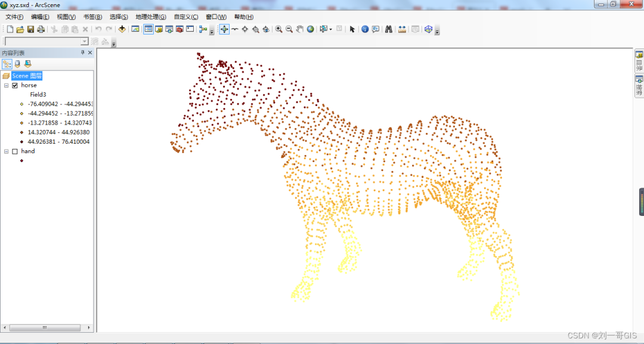Open Standard toolbar options arrow
Screen dimensions: 644x344
pyautogui.click(x=212, y=31)
